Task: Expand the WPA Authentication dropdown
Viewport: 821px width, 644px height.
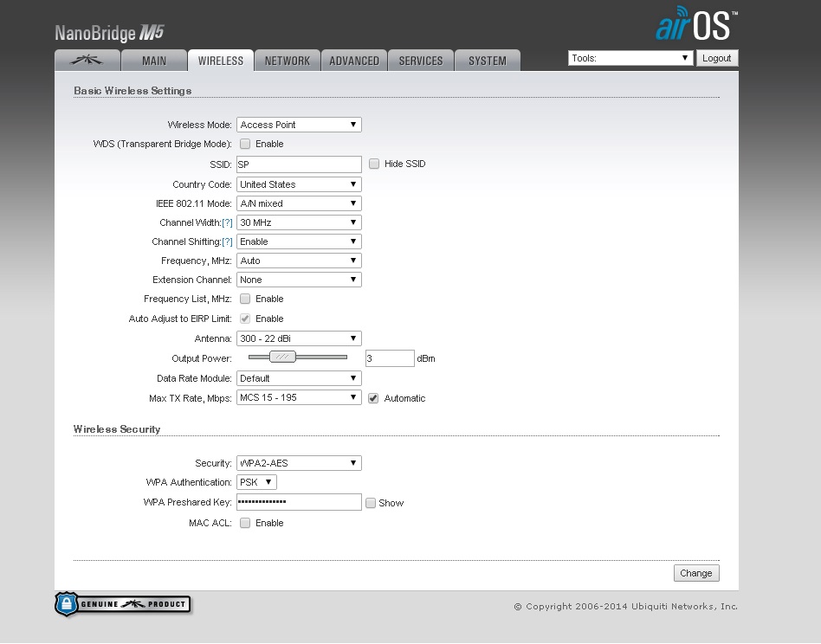Action: [x=256, y=482]
